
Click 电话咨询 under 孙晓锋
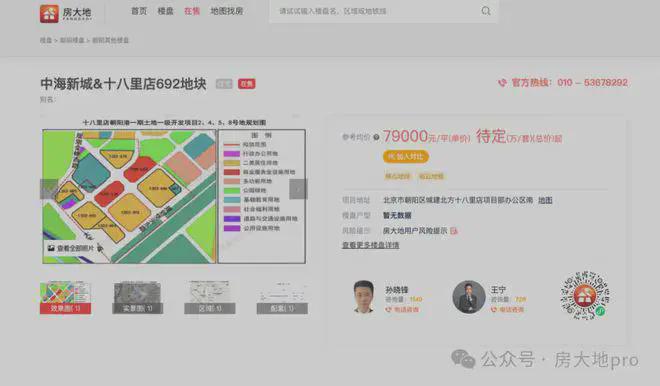tap(402, 310)
